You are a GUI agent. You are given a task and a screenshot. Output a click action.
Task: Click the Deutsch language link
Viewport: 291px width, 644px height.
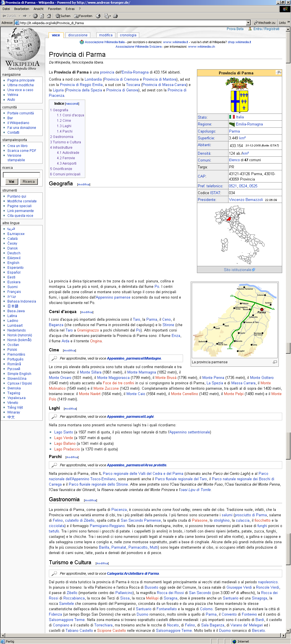click(x=14, y=253)
